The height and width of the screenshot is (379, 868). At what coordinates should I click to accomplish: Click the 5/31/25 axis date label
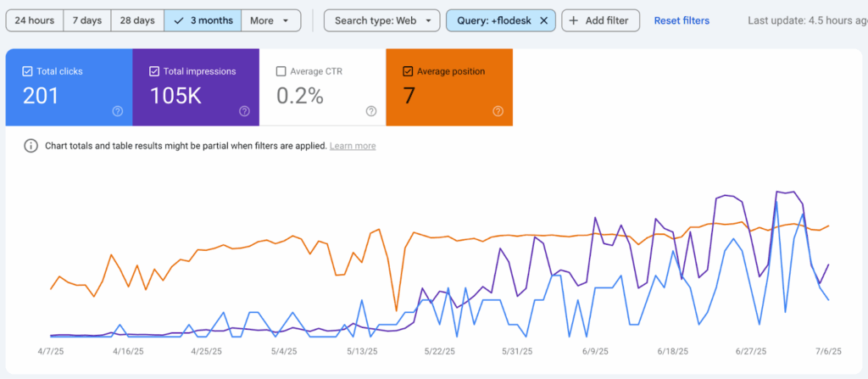coord(517,351)
